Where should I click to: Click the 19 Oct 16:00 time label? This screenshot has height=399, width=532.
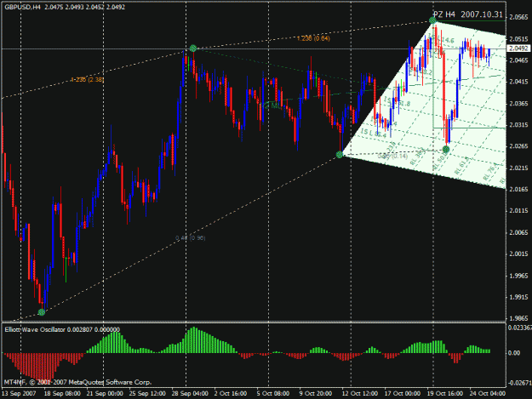(x=444, y=394)
